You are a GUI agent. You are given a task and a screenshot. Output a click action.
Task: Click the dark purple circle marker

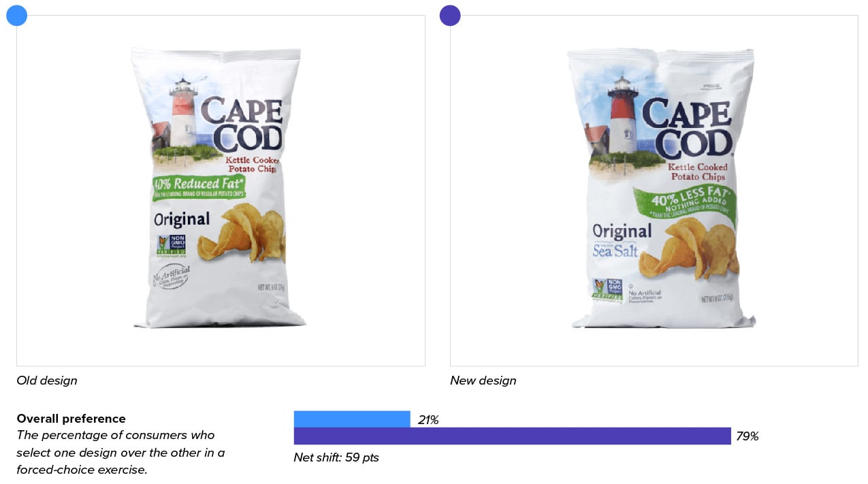(450, 15)
